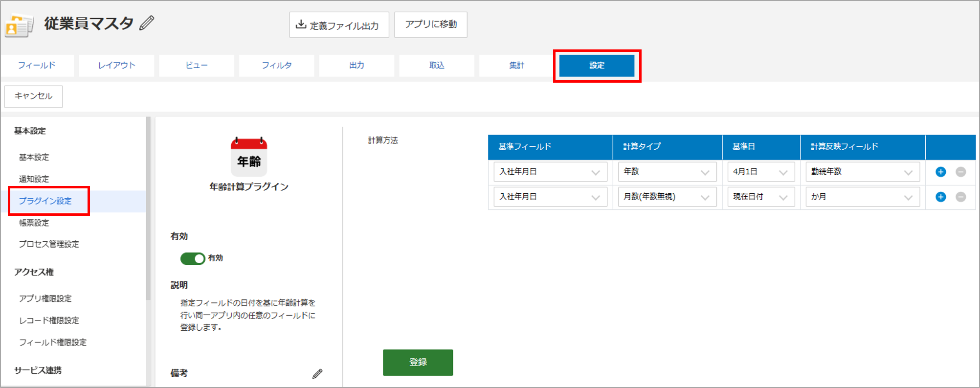Click the 計算タイプ column header
Screen dimensions: 980x388
(667, 147)
